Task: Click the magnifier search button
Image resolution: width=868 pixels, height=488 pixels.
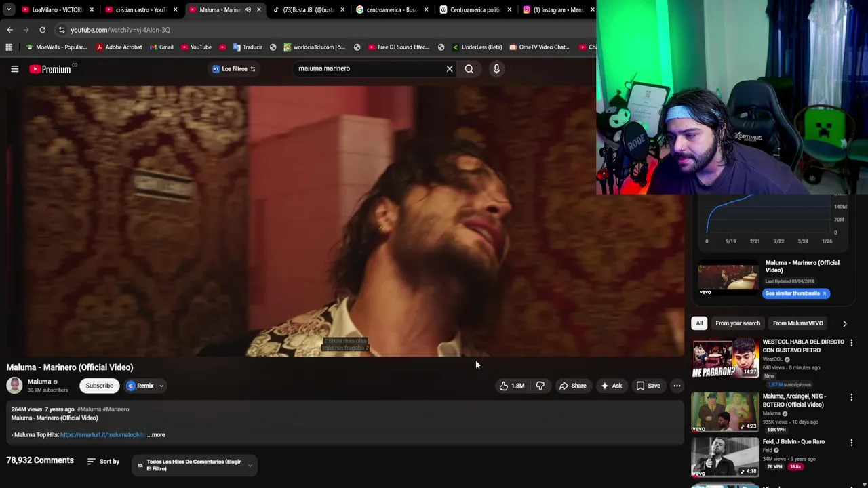Action: coord(469,68)
